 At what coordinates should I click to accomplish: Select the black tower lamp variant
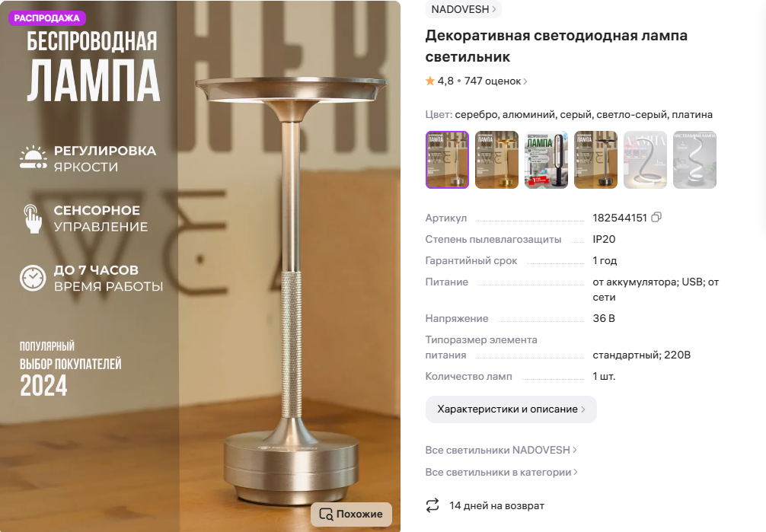[546, 160]
